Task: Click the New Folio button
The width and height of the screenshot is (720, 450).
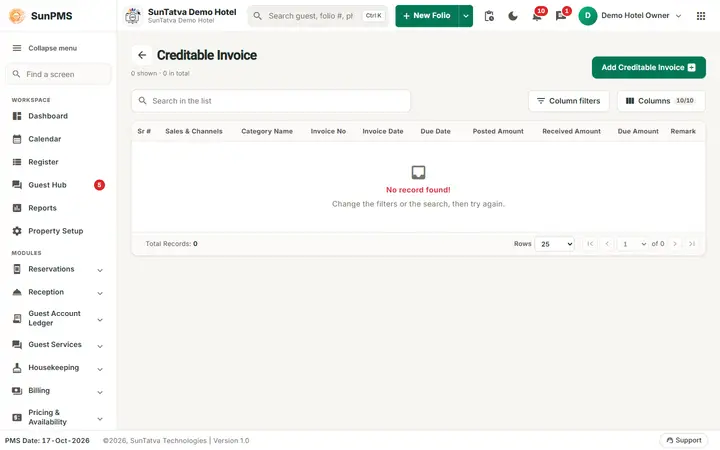Action: [x=427, y=16]
